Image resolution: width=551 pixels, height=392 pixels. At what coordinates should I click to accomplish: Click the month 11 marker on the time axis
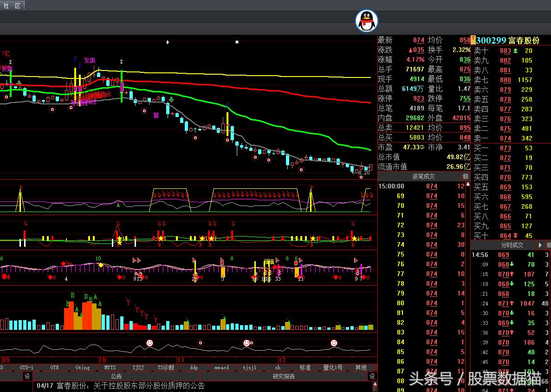(x=180, y=360)
